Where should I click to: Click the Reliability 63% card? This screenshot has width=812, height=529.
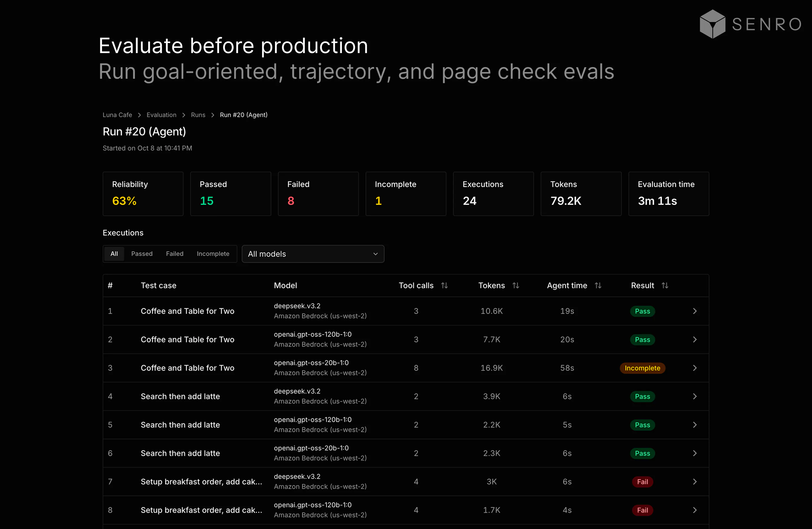coord(143,194)
